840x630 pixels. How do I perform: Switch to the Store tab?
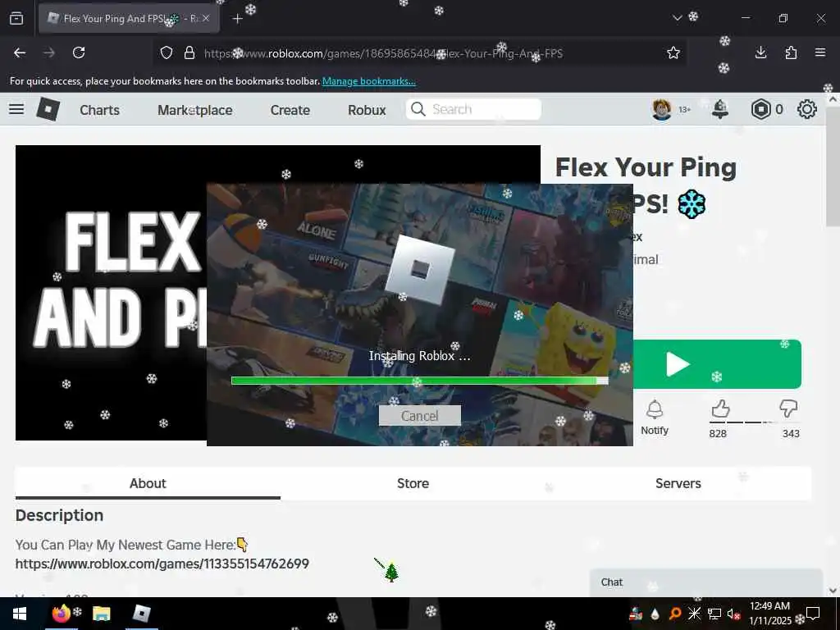coord(413,483)
